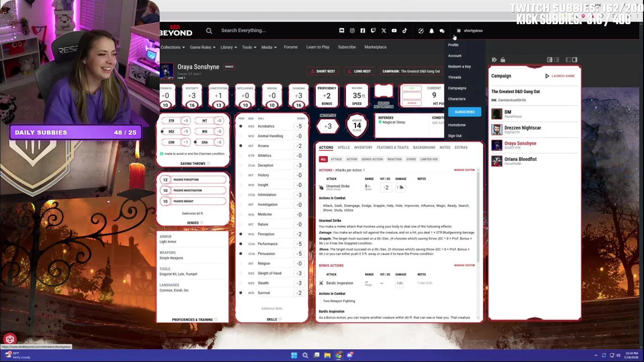Expand the Media dropdown menu

pyautogui.click(x=269, y=47)
